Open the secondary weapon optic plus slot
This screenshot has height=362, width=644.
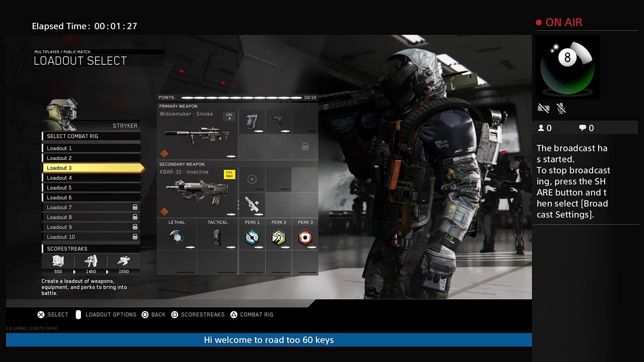[x=252, y=179]
